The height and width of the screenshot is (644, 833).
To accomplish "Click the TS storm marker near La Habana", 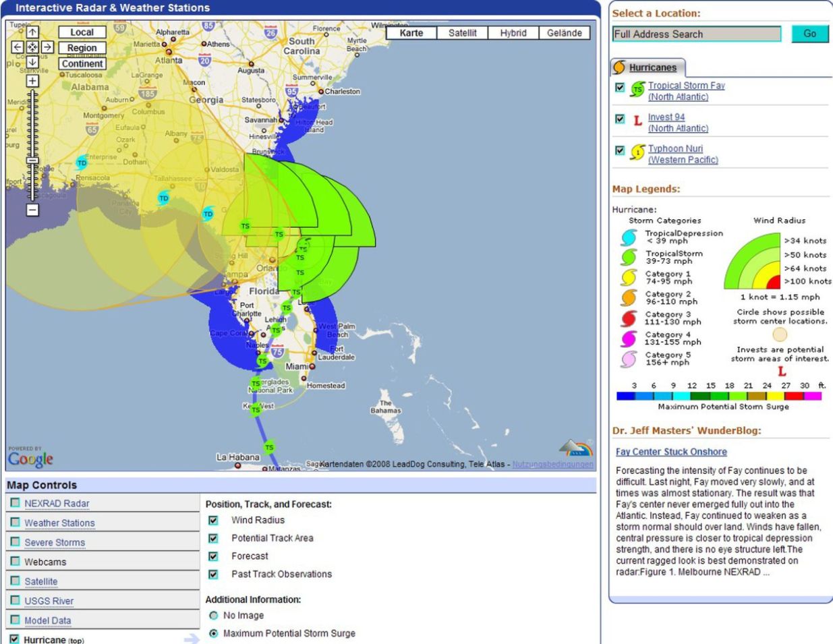I will coord(269,447).
